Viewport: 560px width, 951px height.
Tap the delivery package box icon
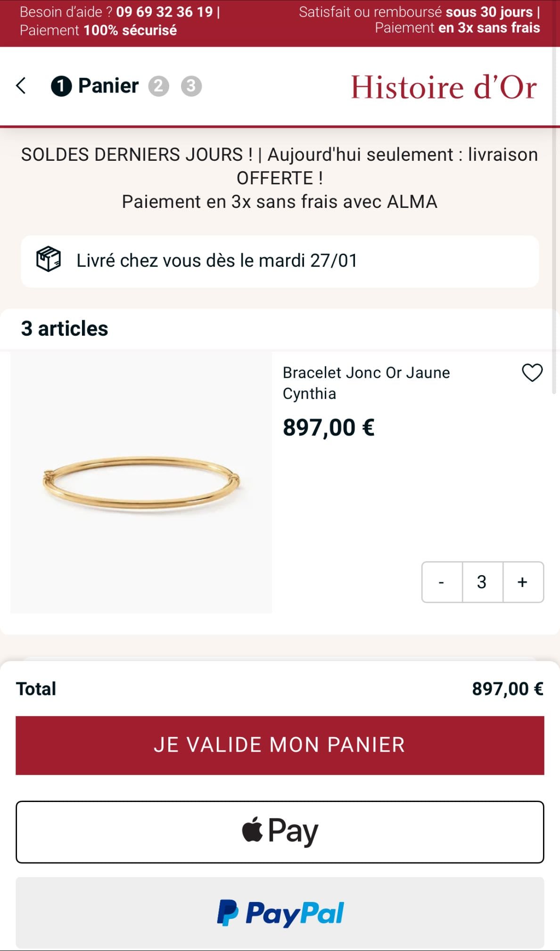pyautogui.click(x=49, y=259)
